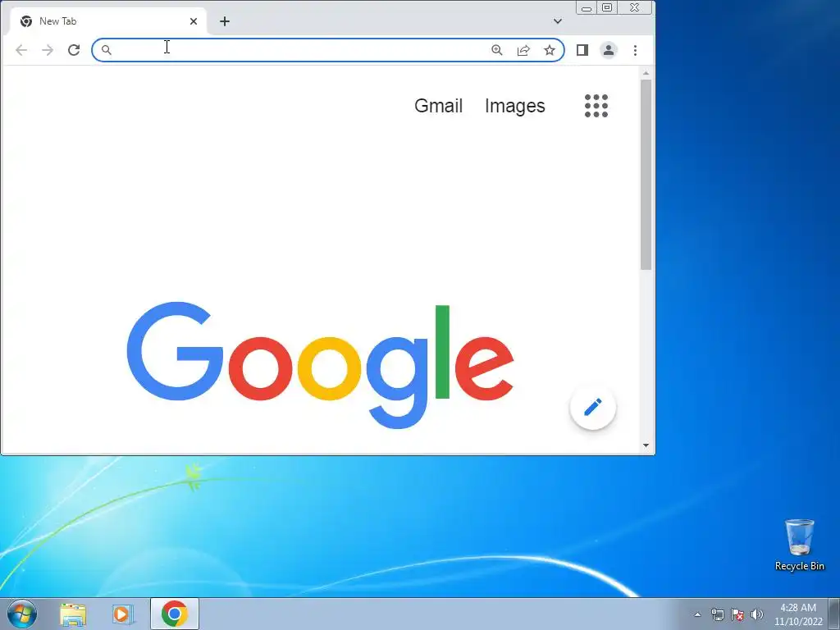
Task: Show hidden system tray icons
Action: pos(697,614)
